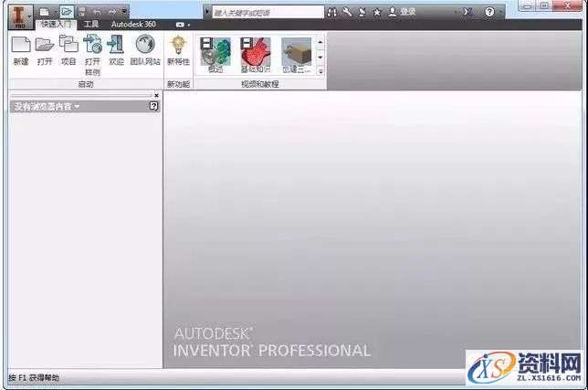Image resolution: width=588 pixels, height=390 pixels.
Task: Click the 按 F1 获得帮助 status bar text
Action: point(34,377)
